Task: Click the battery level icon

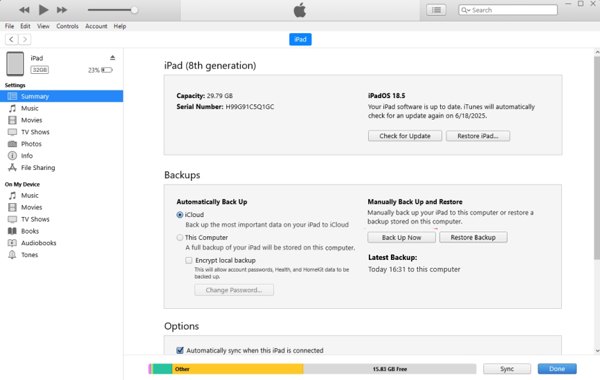Action: click(107, 70)
